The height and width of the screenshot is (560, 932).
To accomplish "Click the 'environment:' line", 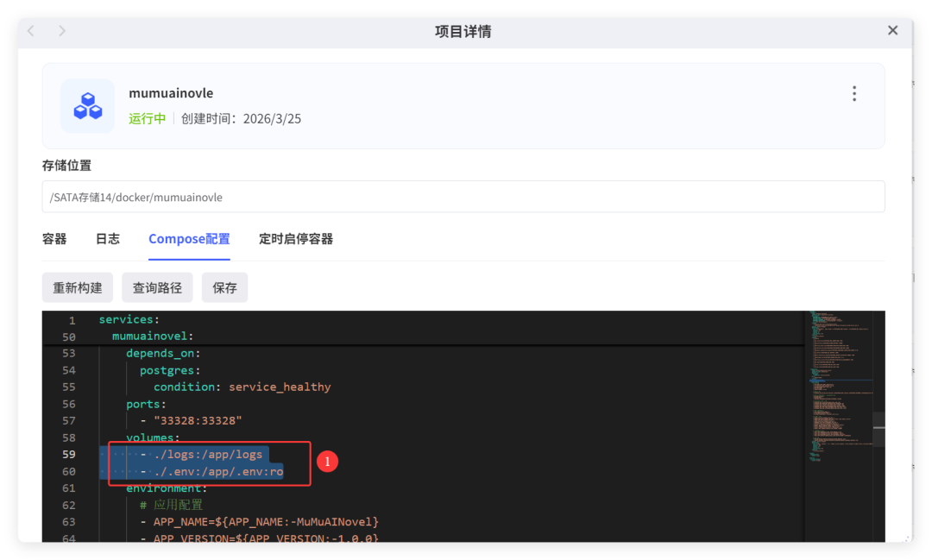I will [167, 488].
